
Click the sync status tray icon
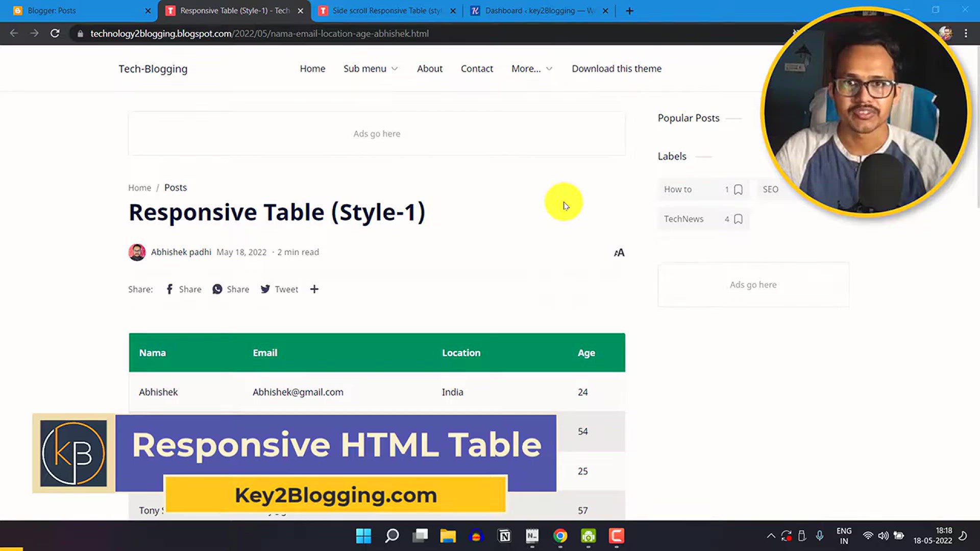[786, 536]
